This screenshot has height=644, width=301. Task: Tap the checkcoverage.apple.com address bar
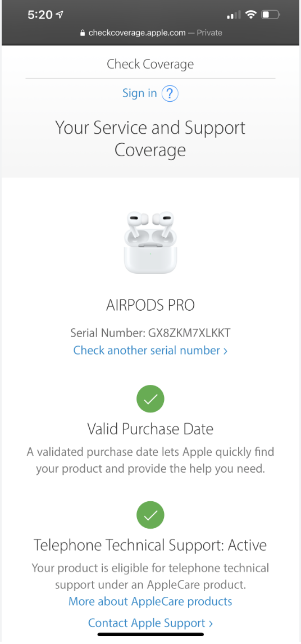[151, 33]
